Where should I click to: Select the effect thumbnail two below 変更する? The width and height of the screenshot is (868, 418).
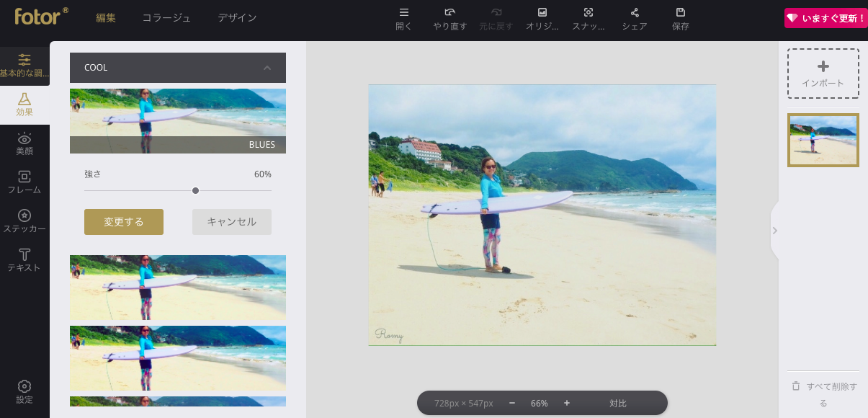click(178, 358)
